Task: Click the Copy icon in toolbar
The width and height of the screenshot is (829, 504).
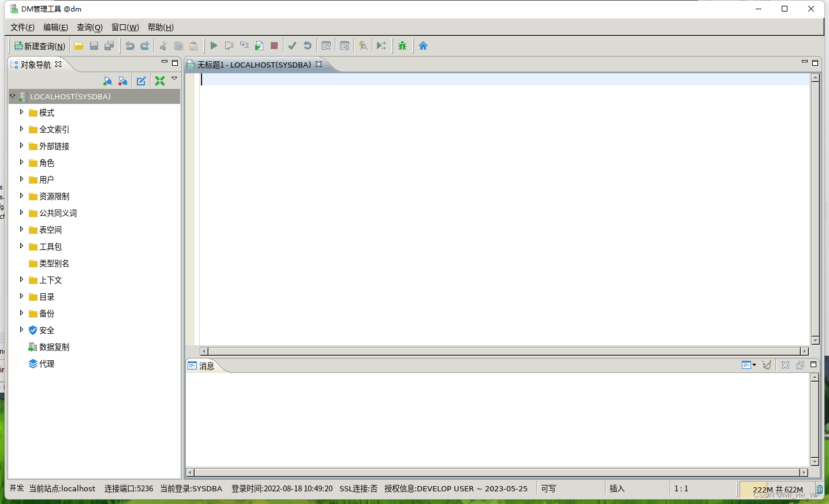Action: tap(178, 46)
